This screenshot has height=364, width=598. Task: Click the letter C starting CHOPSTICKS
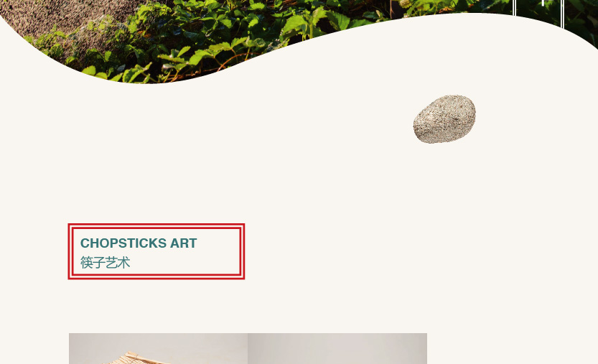point(85,243)
